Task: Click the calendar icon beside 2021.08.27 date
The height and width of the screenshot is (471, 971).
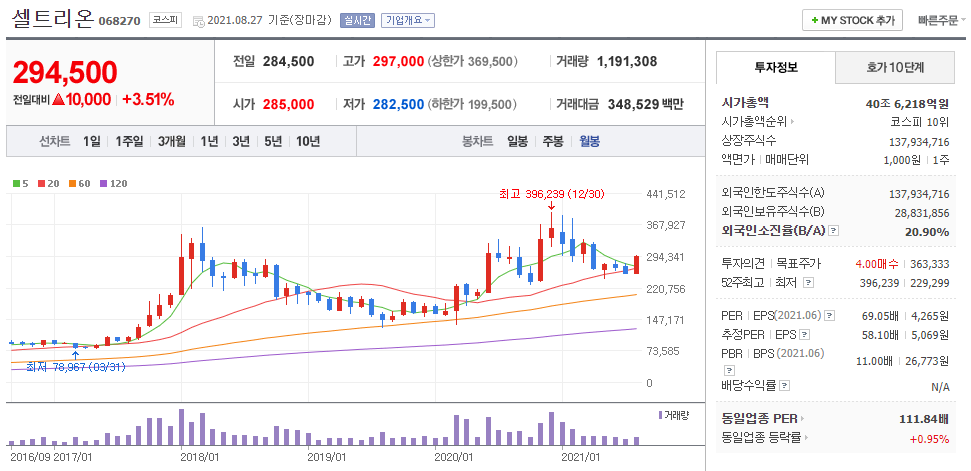Action: [x=199, y=21]
